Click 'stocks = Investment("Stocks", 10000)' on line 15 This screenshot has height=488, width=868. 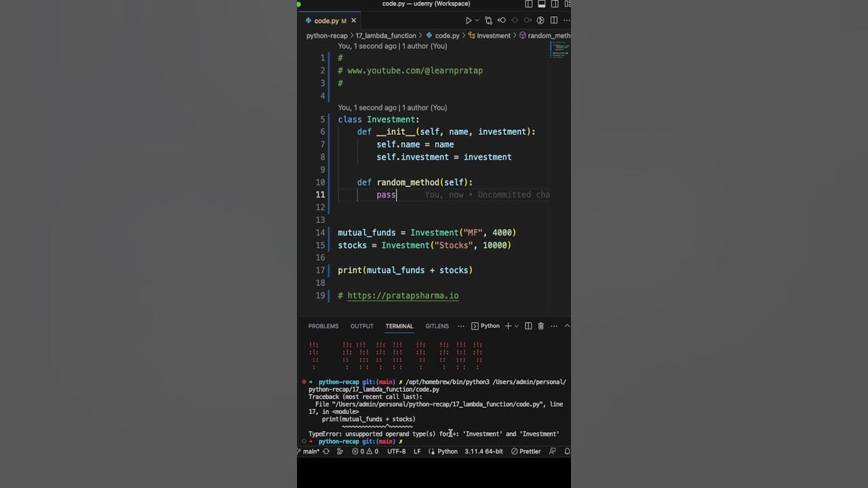425,245
